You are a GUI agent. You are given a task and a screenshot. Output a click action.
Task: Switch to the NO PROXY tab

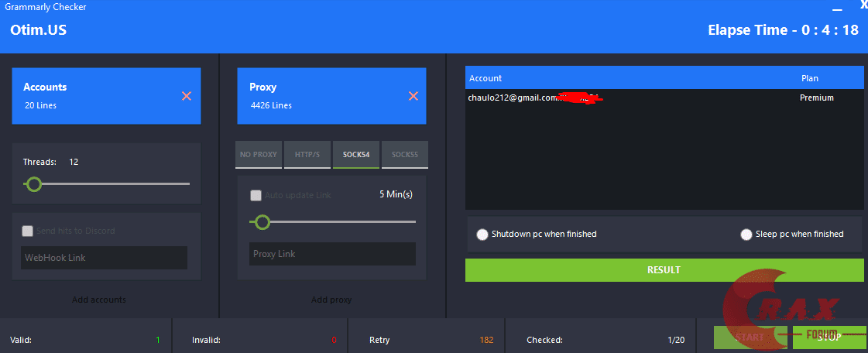(x=259, y=155)
